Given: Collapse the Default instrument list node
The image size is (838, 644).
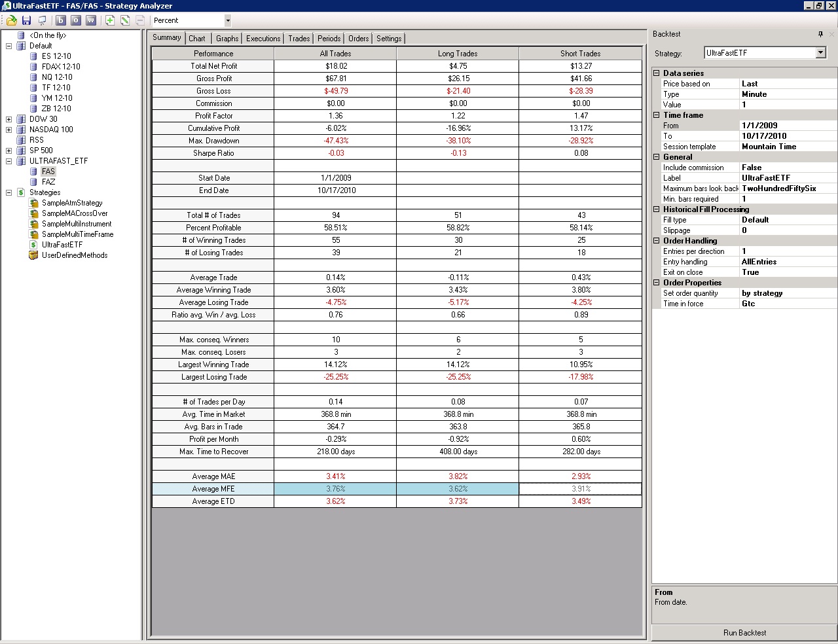Looking at the screenshot, I should [x=9, y=46].
